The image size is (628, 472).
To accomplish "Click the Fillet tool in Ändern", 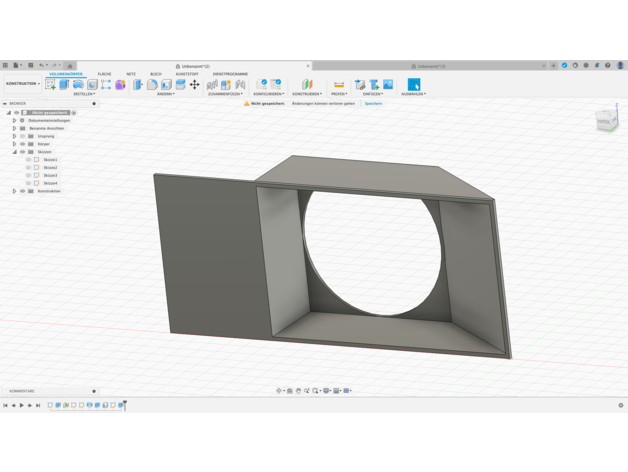I will click(152, 85).
